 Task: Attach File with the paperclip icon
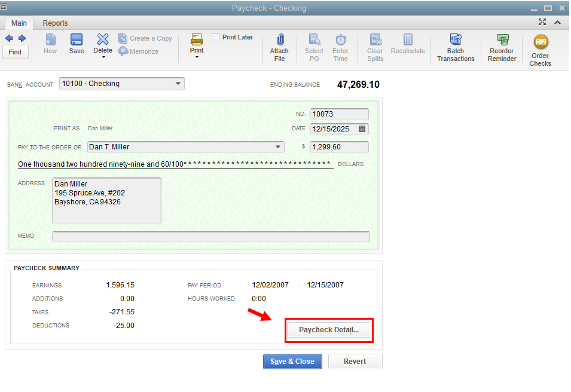click(x=279, y=48)
